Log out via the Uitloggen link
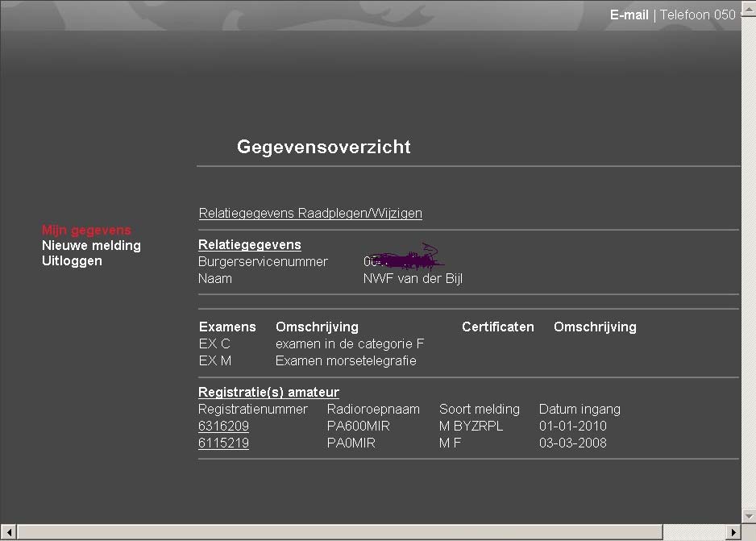Image resolution: width=756 pixels, height=541 pixels. click(x=72, y=260)
